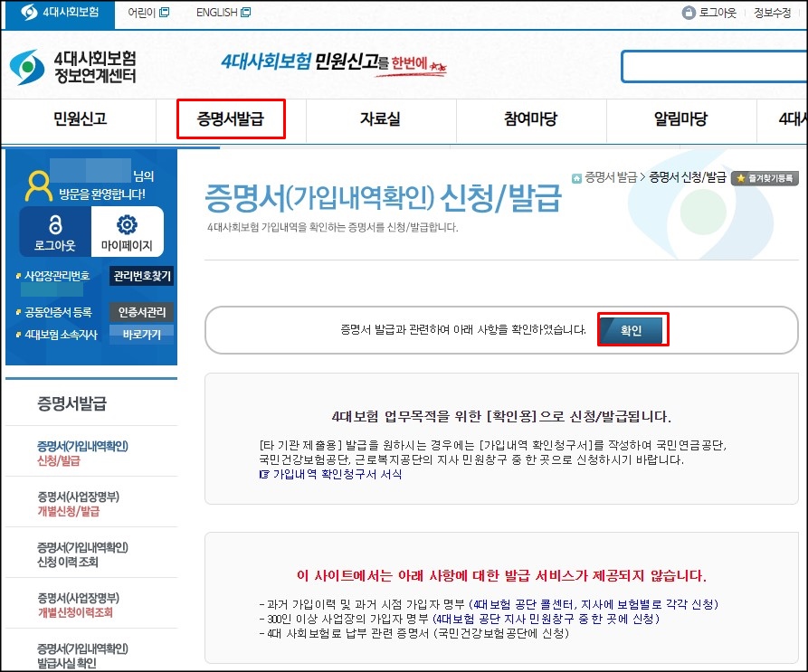Select 증명서(가입내역확인) 신청/발급 in sidebar
808x672 pixels.
pyautogui.click(x=82, y=453)
